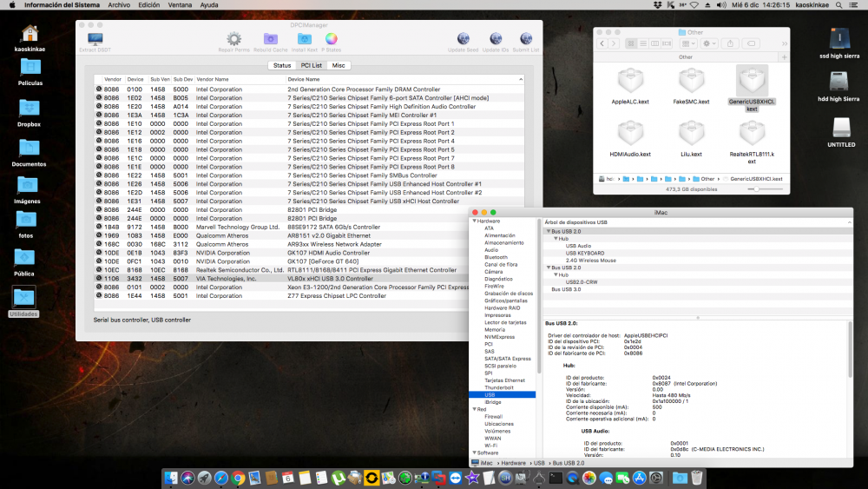The height and width of the screenshot is (489, 868).
Task: Open the Trash in the dock
Action: pyautogui.click(x=697, y=478)
